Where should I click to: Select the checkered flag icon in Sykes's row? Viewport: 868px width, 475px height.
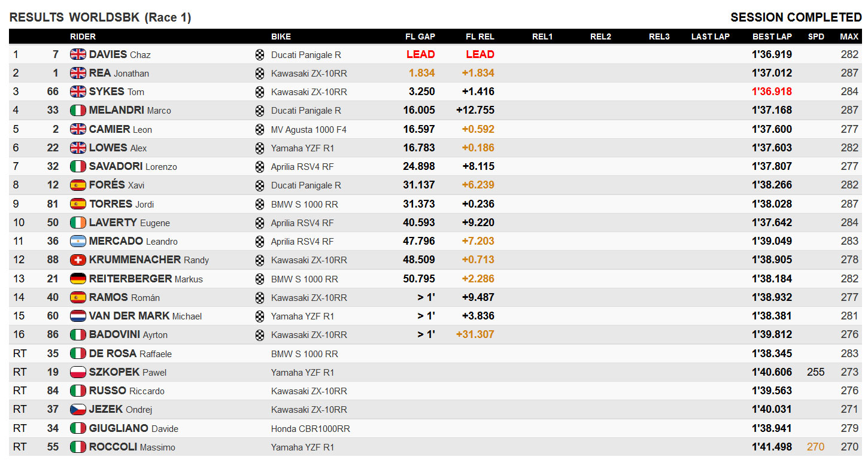pos(260,92)
